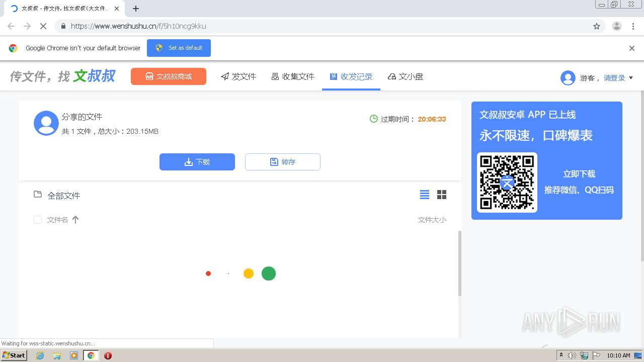
Task: Stop loading the page
Action: pyautogui.click(x=43, y=26)
